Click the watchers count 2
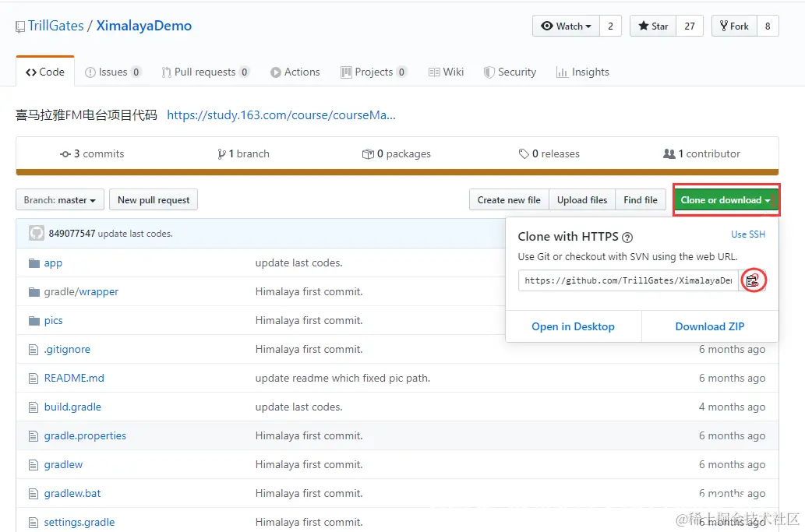 pyautogui.click(x=610, y=26)
